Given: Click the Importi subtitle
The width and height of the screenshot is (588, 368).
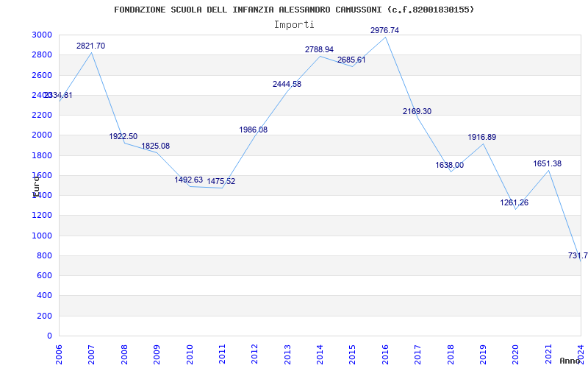Looking at the screenshot, I should pyautogui.click(x=294, y=25).
